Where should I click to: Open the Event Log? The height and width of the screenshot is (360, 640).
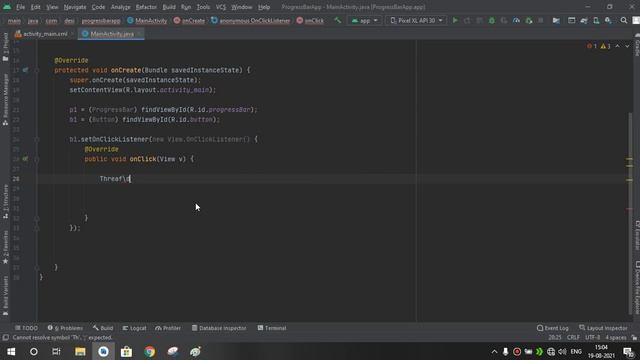tap(553, 328)
